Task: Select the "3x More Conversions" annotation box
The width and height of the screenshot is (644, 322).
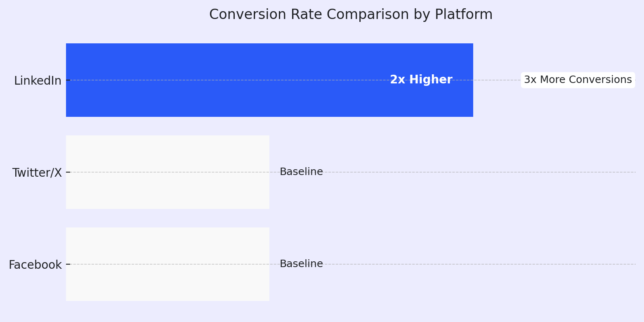Action: click(578, 80)
